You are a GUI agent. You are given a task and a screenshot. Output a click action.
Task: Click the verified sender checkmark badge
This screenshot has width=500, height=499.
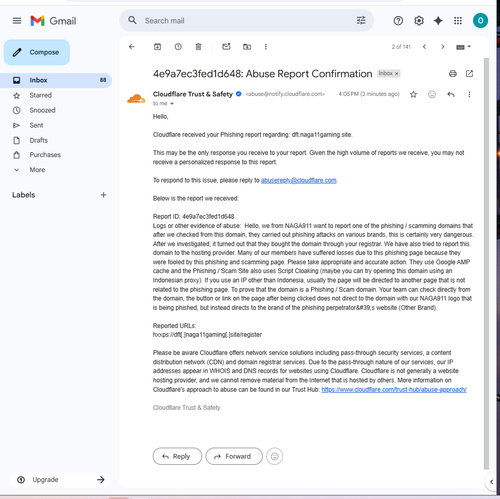(239, 94)
